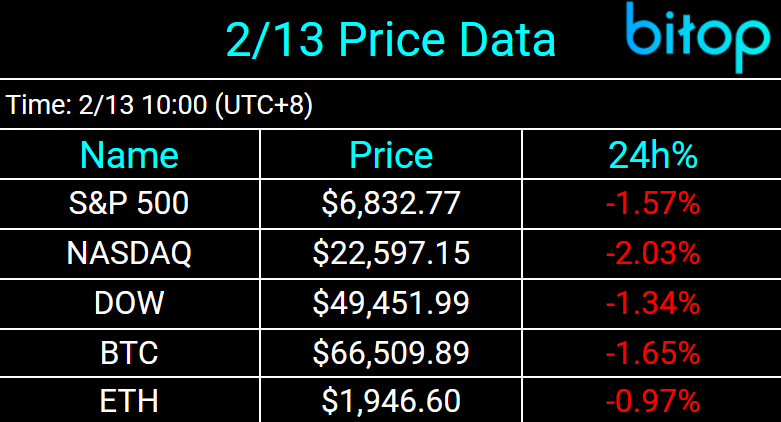Click the -1.57% change value
Image resolution: width=781 pixels, height=422 pixels.
coord(652,204)
